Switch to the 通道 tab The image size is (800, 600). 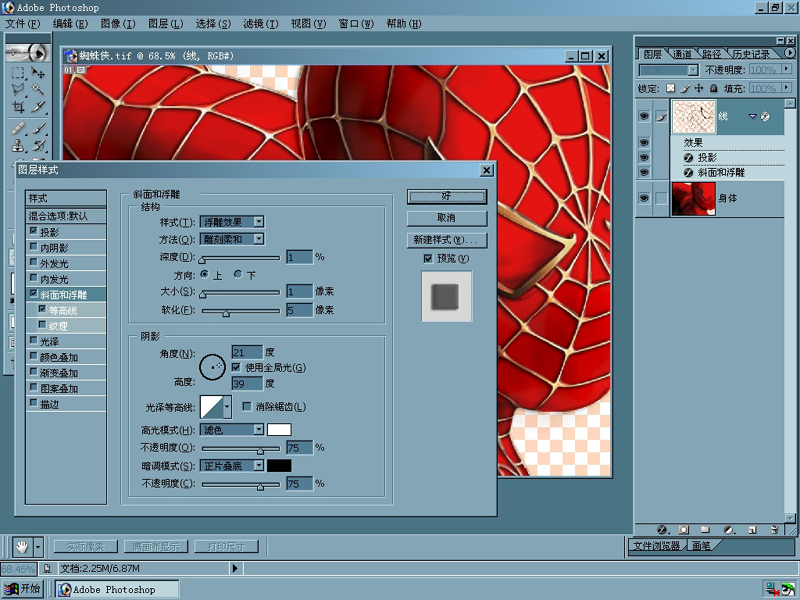point(682,54)
